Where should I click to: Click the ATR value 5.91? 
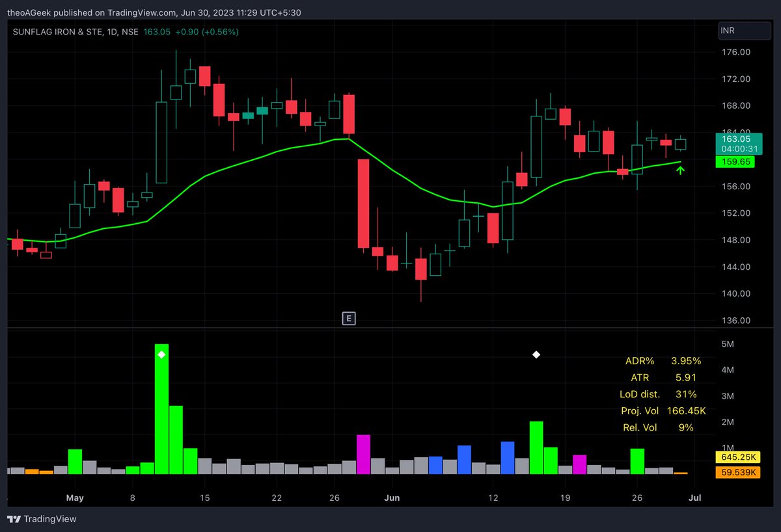[x=686, y=377]
